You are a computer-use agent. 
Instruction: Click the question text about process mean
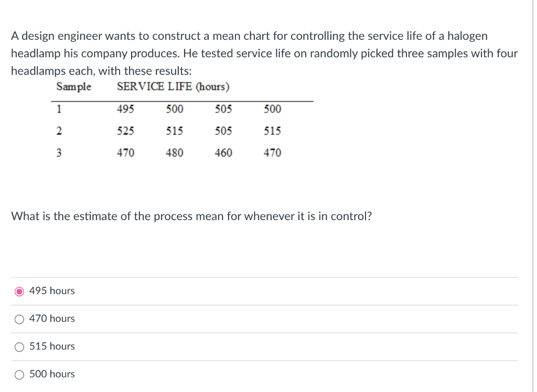(191, 216)
